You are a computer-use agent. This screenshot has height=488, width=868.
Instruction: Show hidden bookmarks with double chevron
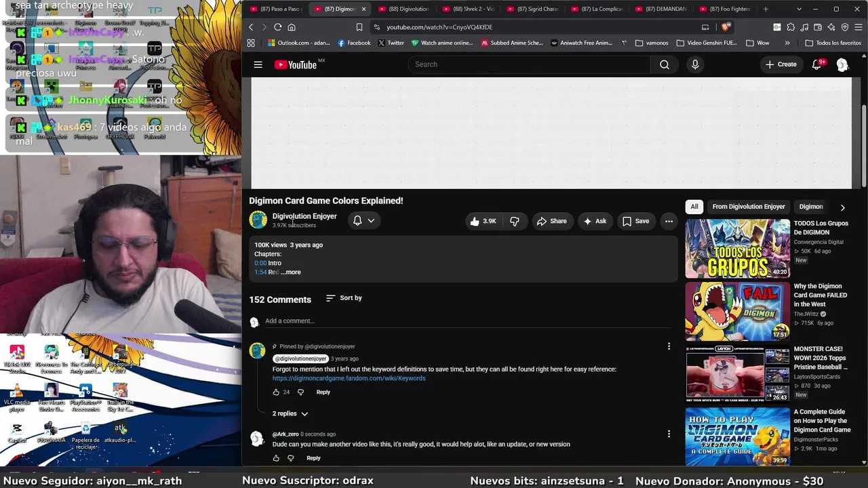[x=787, y=43]
